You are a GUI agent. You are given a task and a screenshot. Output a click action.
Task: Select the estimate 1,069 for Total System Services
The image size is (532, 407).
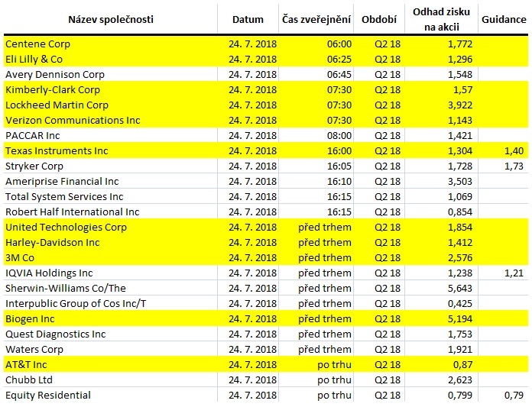pos(460,196)
